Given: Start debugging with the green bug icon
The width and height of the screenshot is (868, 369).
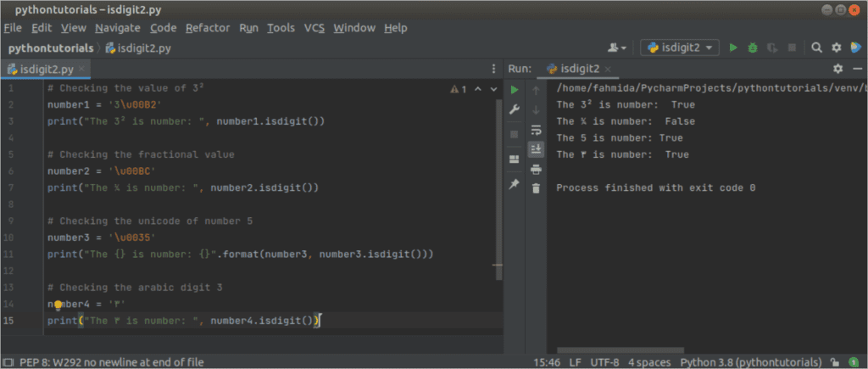Looking at the screenshot, I should tap(753, 48).
